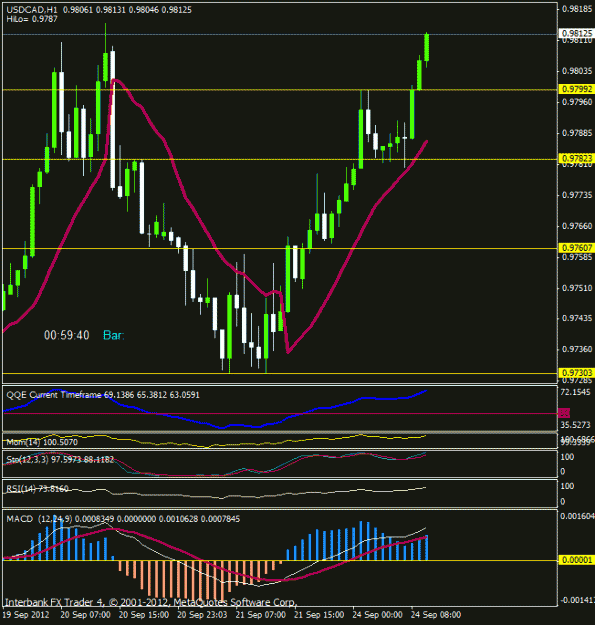Click the magenta QQE level marker box
595x625 pixels.
click(564, 413)
